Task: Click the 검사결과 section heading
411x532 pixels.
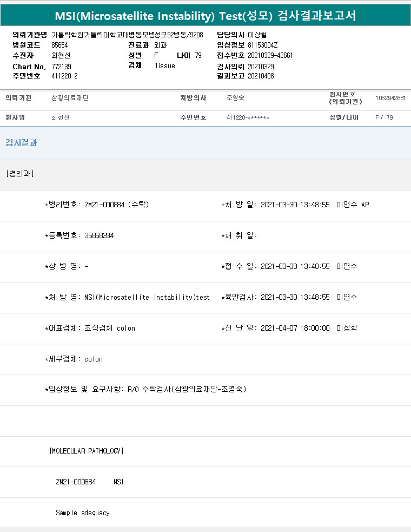Action: coord(21,143)
